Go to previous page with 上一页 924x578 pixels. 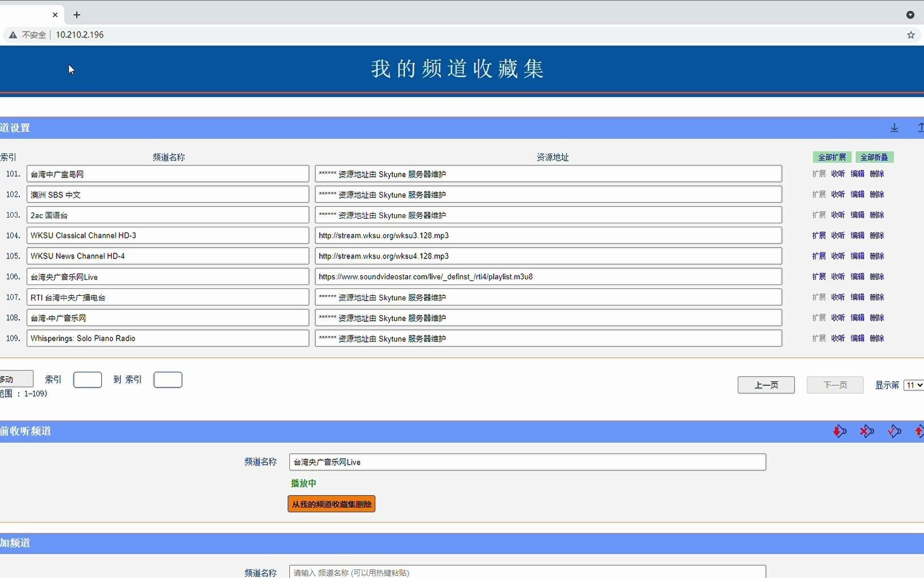click(x=766, y=385)
